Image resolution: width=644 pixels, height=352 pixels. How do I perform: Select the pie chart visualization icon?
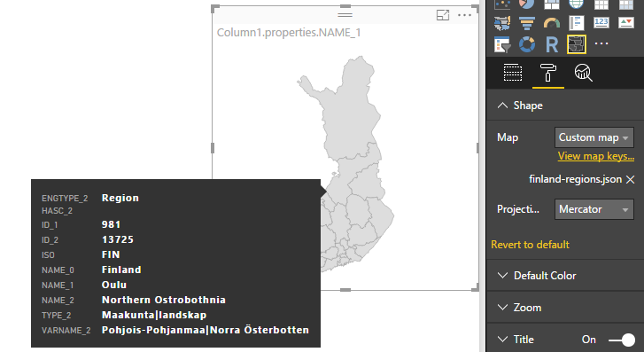(x=527, y=4)
